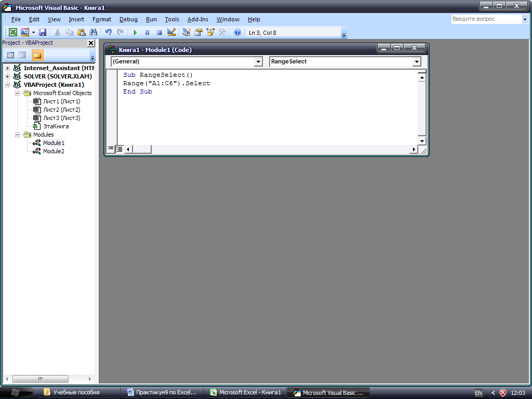Open the Run menu
The height and width of the screenshot is (399, 532).
tap(151, 19)
